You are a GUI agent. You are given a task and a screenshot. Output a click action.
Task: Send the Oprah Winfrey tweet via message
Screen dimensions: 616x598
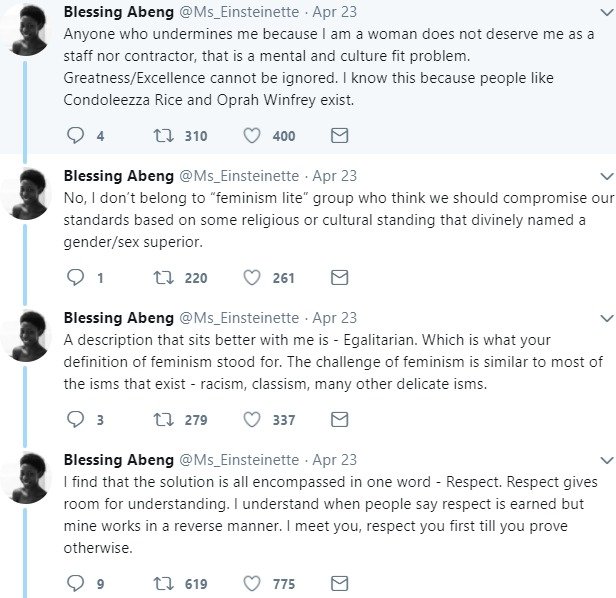(x=339, y=135)
